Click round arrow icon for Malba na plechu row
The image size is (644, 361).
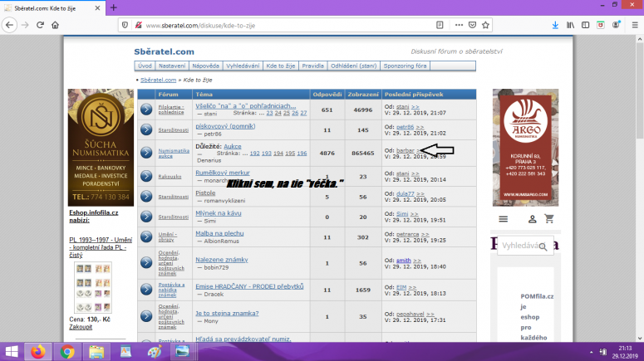tap(146, 237)
